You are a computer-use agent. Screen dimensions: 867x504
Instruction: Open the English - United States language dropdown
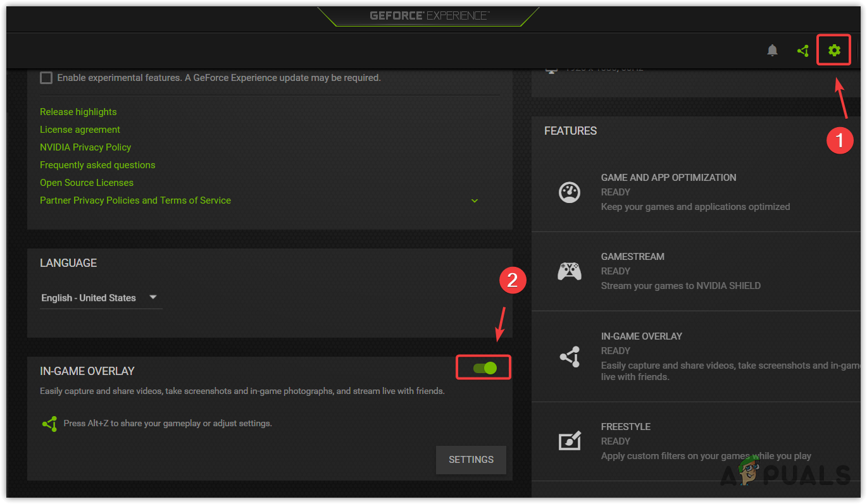(101, 298)
